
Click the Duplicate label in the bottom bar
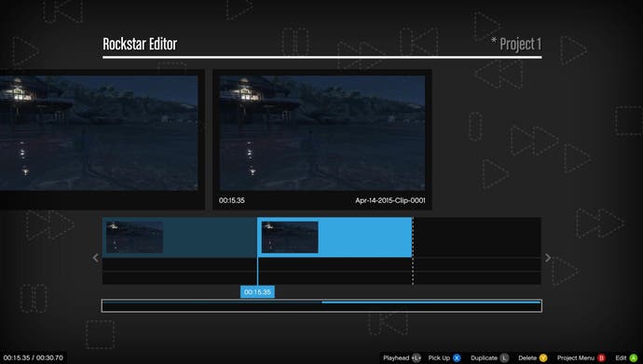(x=484, y=357)
